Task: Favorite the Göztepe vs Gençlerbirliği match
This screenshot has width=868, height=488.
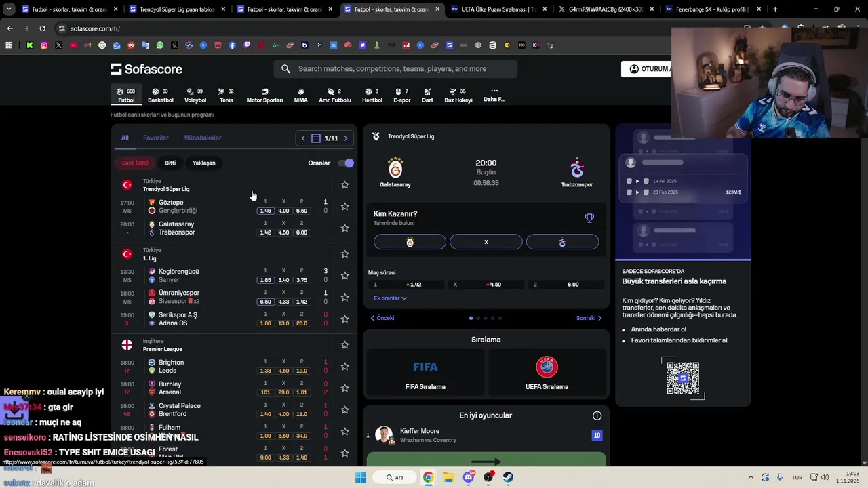Action: click(x=344, y=207)
